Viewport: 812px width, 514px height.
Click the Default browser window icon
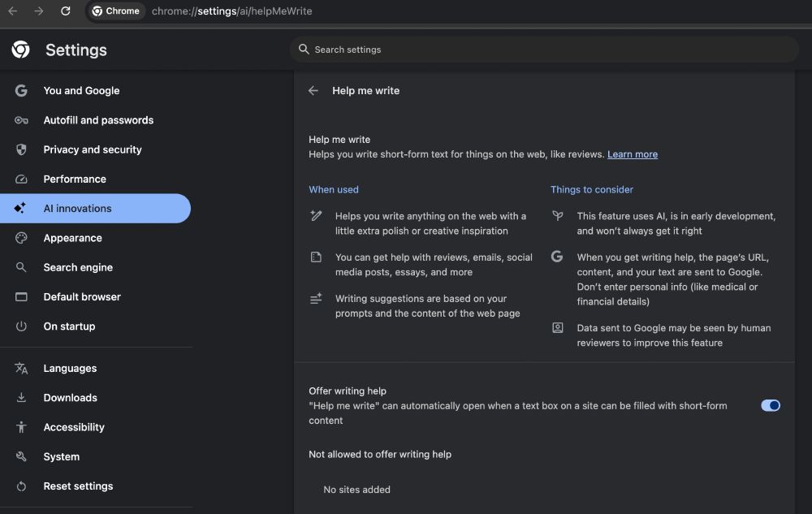click(x=21, y=297)
